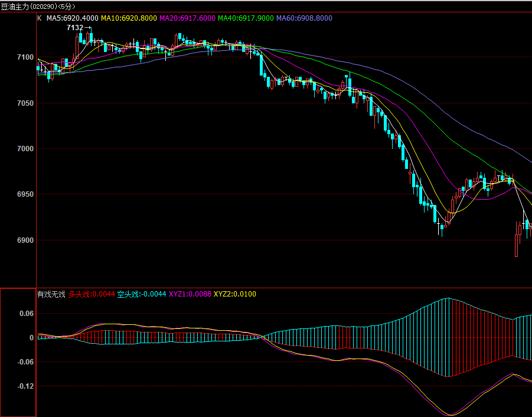Select the magenta MA20 legend label

click(187, 18)
